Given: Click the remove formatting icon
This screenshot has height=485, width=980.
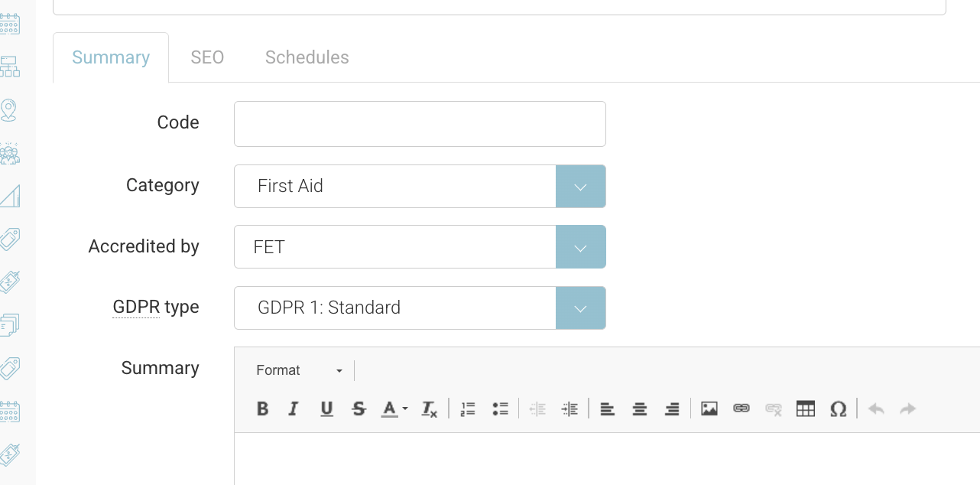Looking at the screenshot, I should click(x=430, y=409).
